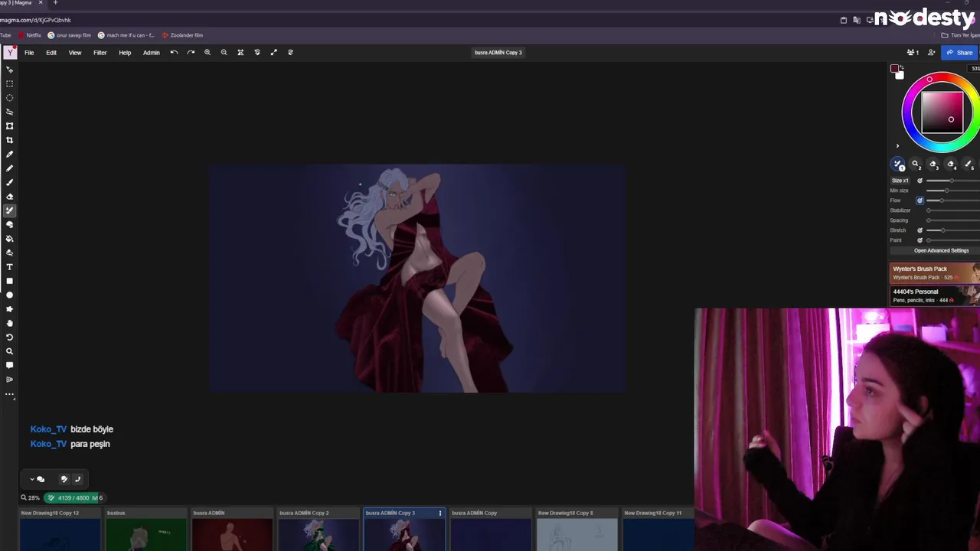Open the View menu

coord(75,53)
